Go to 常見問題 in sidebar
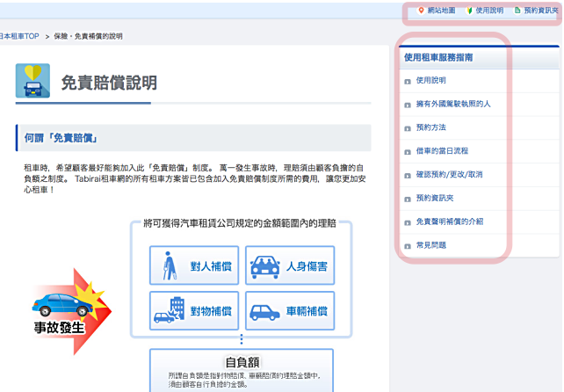The width and height of the screenshot is (564, 392). (430, 245)
